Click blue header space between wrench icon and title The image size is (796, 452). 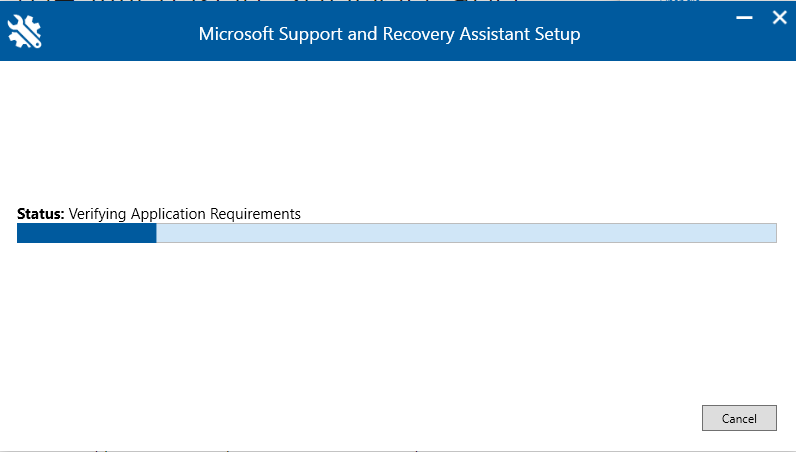(x=120, y=34)
